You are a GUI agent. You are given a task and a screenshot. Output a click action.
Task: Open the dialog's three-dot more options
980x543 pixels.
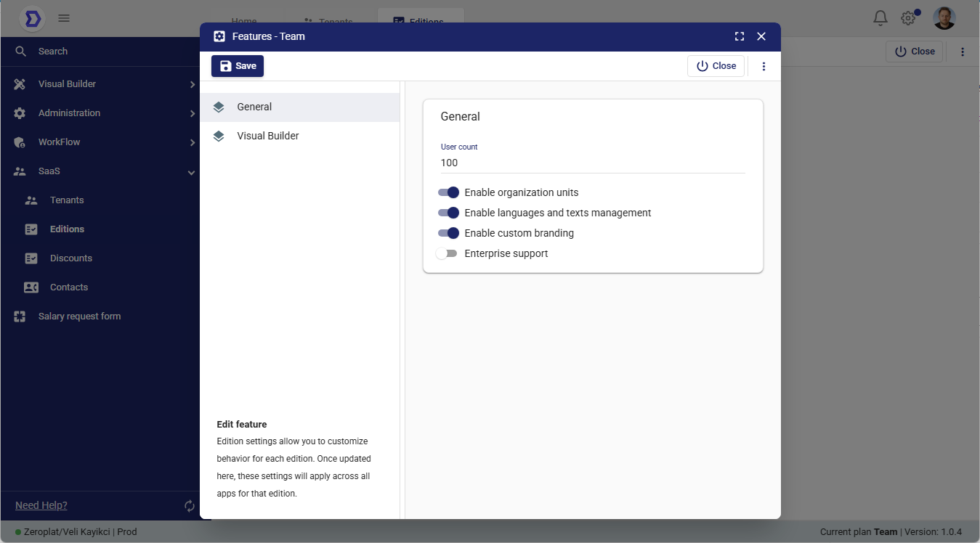764,66
